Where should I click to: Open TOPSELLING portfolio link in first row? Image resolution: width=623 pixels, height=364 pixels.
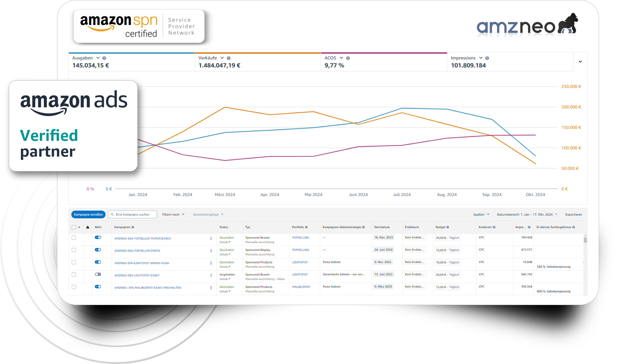[x=300, y=238]
